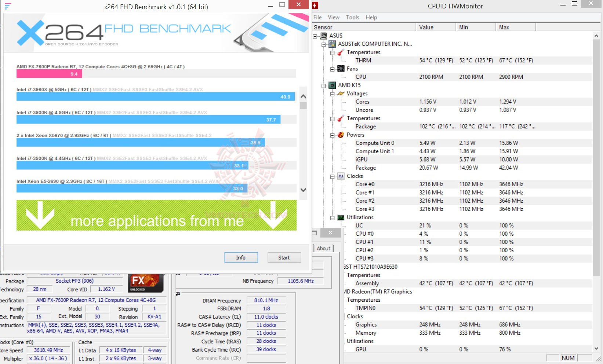603x364 pixels.
Task: Start the x264 benchmark
Action: tap(284, 257)
